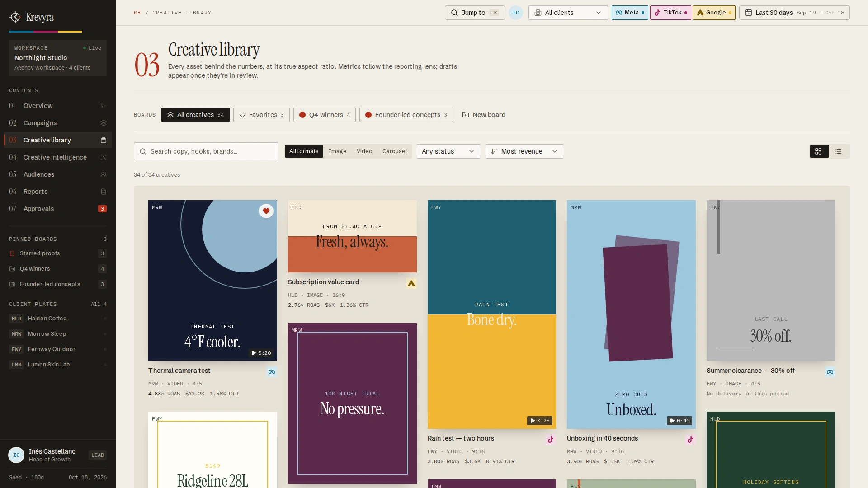Expand the Northlight Studio workspace switcher
This screenshot has height=488, width=868.
tap(58, 58)
